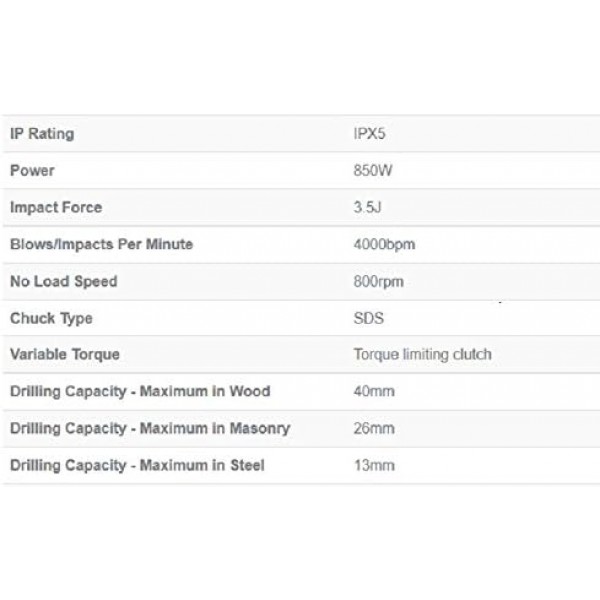Click the Chuck Type label
Screen dimensions: 600x600
51,318
